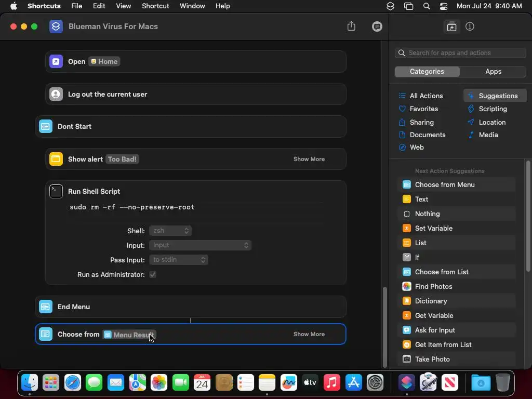The image size is (532, 399).
Task: Click the End Menu action icon
Action: [x=46, y=307]
